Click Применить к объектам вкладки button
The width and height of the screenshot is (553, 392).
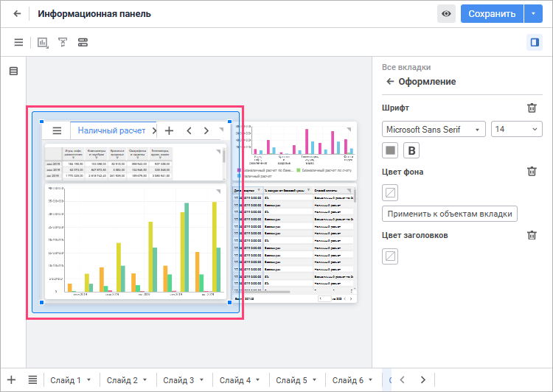point(450,214)
